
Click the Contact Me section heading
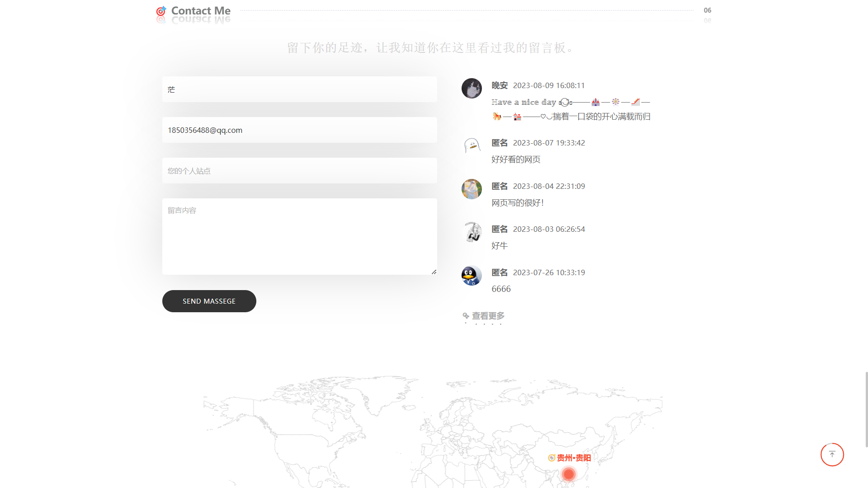pos(201,11)
